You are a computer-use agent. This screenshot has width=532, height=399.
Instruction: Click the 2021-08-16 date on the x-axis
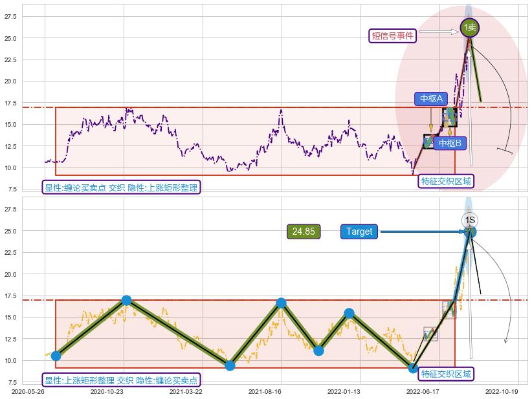coord(265,392)
